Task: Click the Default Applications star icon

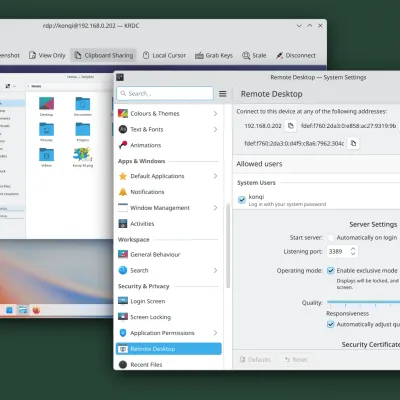Action: (123, 176)
